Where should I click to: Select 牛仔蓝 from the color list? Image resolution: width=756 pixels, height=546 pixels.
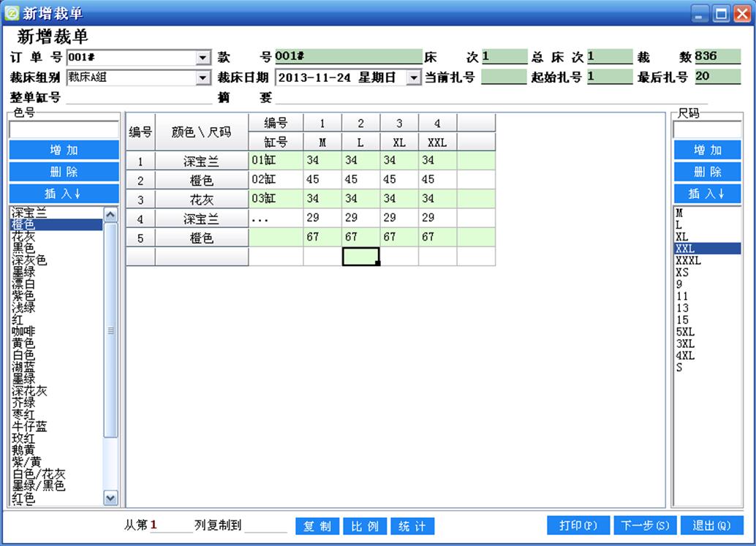pos(29,426)
